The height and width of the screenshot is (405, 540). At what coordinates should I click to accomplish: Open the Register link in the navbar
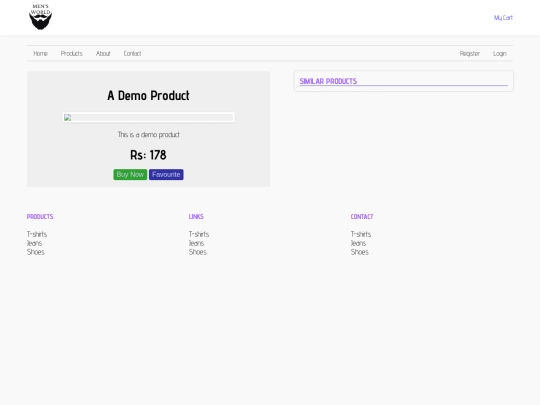pyautogui.click(x=469, y=53)
